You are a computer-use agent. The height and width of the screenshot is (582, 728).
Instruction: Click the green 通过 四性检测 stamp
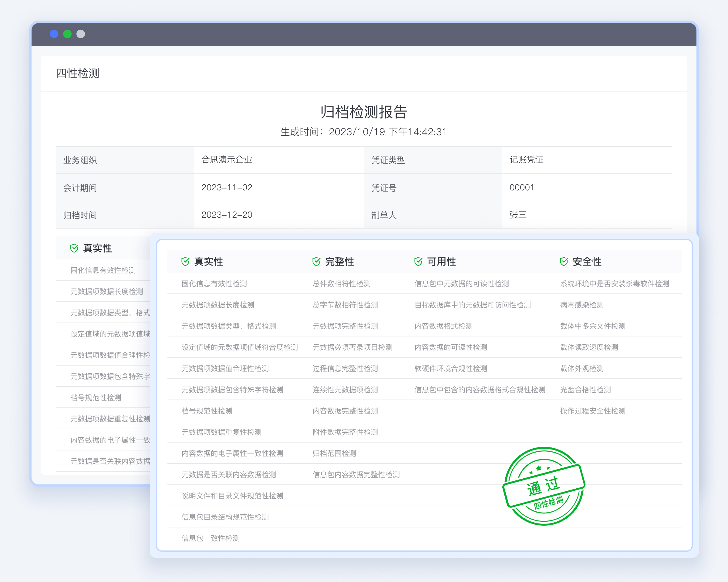[x=544, y=486]
